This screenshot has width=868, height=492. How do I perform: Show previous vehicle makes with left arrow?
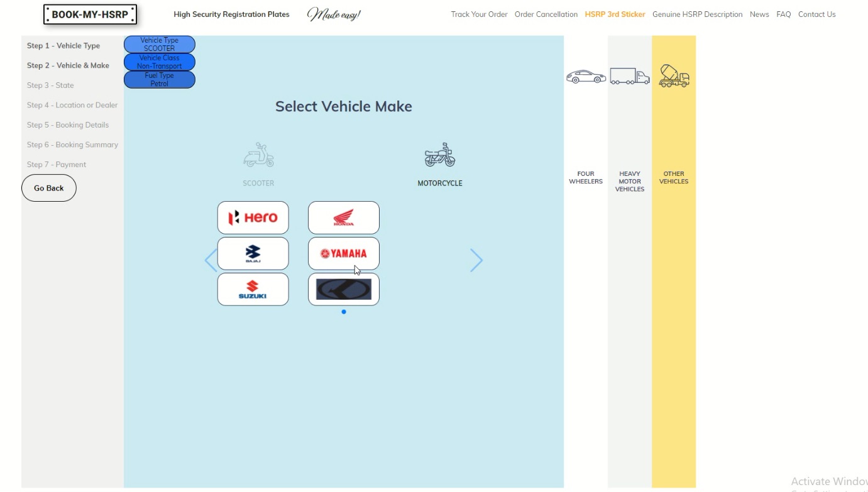pyautogui.click(x=211, y=260)
